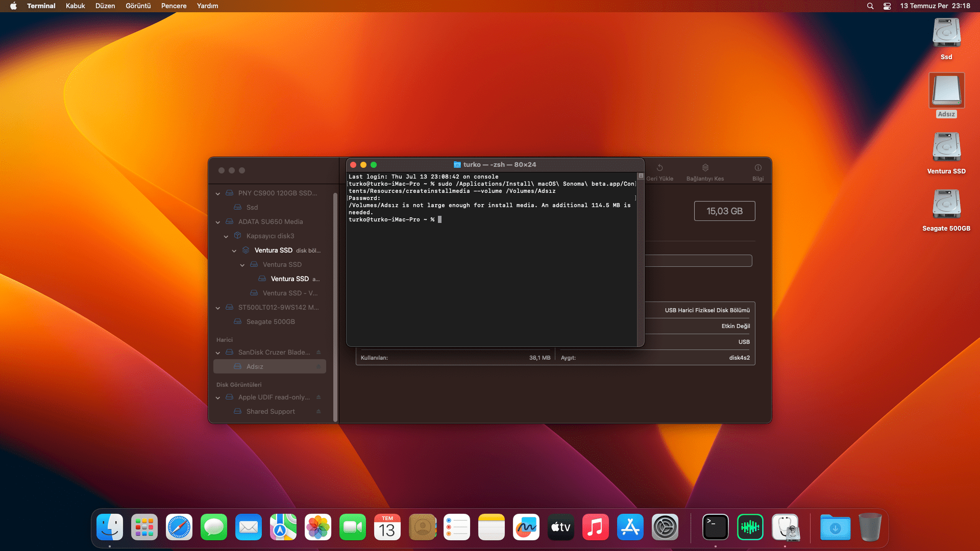980x551 pixels.
Task: Collapse the ST500LT012-9WS142 disk tree
Action: tap(218, 308)
